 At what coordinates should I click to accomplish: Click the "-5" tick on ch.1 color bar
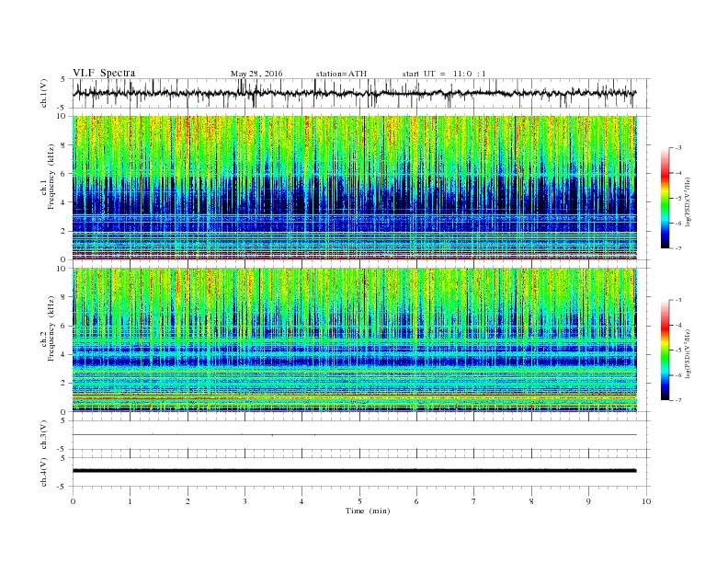(677, 198)
